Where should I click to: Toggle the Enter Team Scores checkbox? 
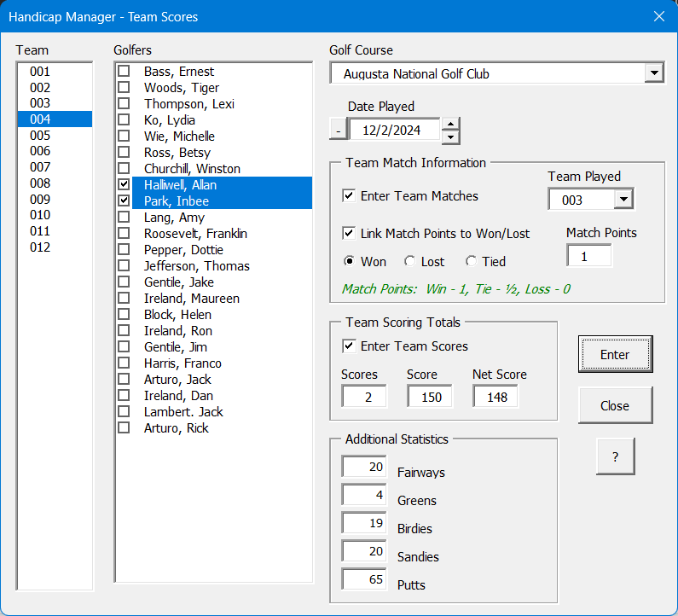point(349,346)
